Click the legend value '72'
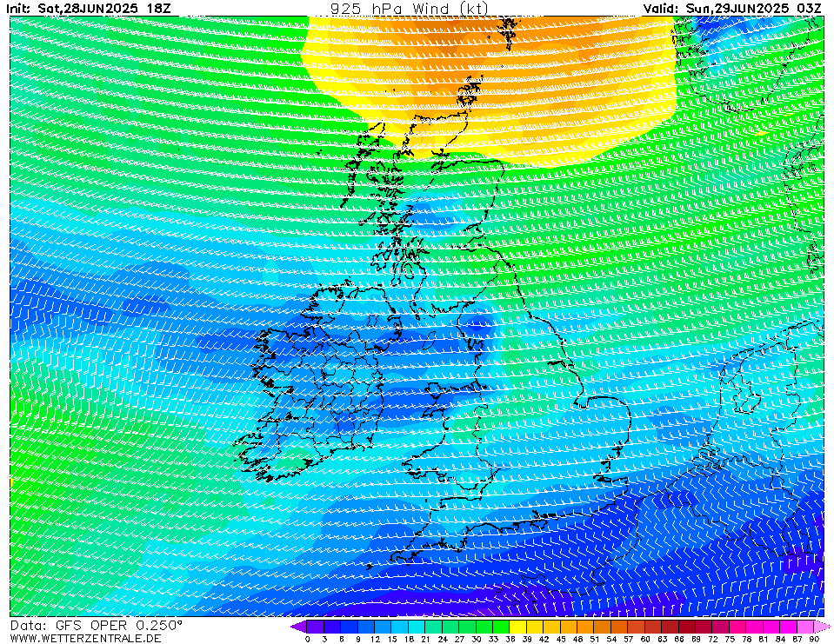 tap(713, 639)
